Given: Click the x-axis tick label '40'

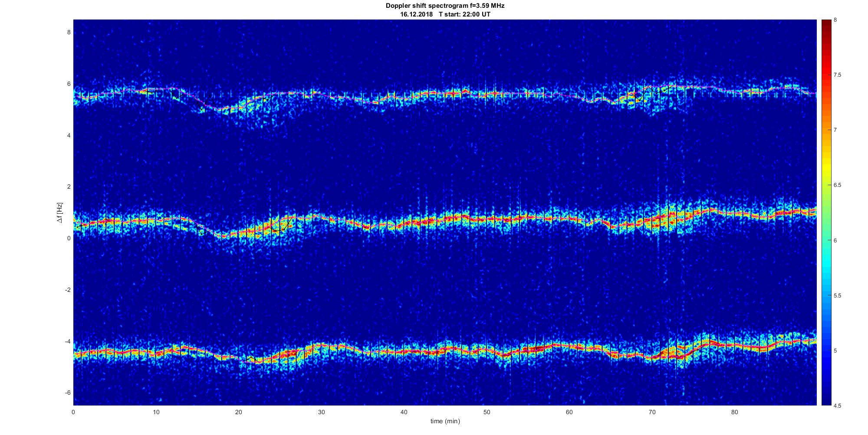Looking at the screenshot, I should (x=404, y=412).
